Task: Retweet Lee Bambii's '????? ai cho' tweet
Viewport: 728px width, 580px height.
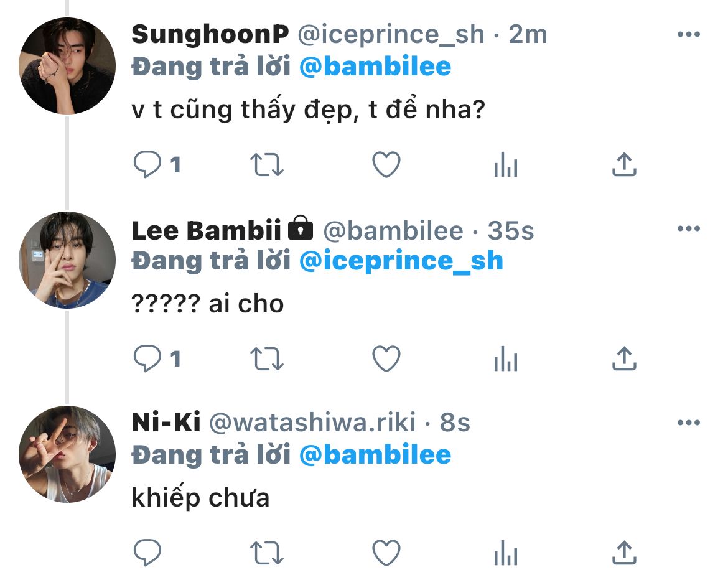Action: 266,358
